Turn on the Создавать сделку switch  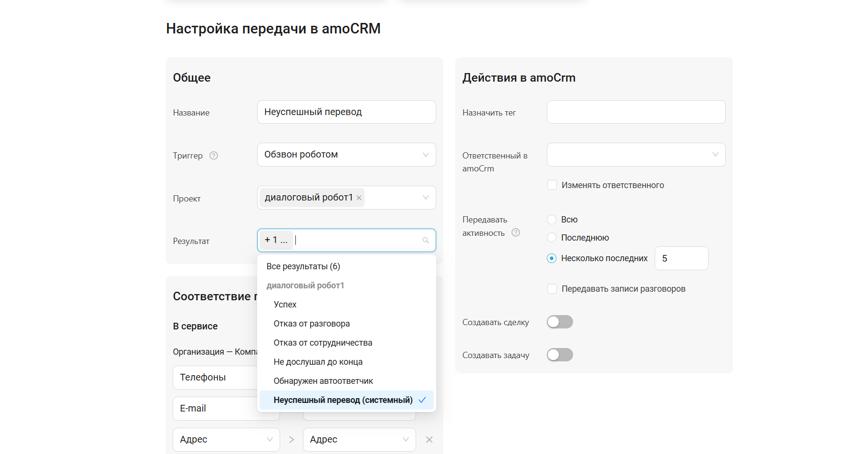click(x=560, y=322)
